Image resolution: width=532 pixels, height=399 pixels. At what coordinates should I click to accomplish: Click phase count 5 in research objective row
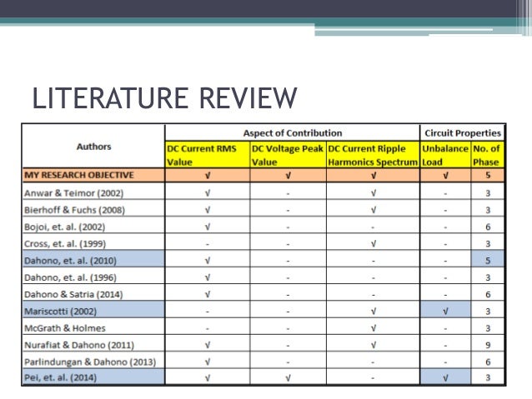[488, 175]
